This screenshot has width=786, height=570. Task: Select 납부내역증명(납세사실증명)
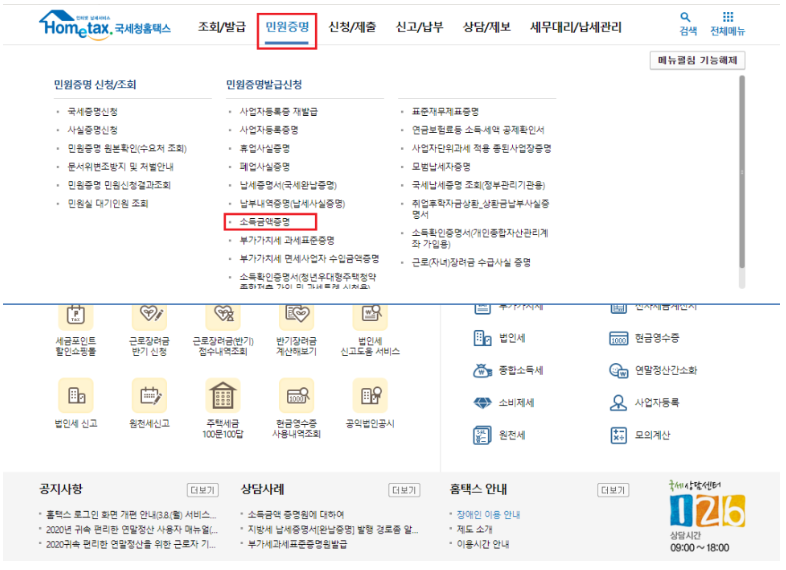click(x=292, y=203)
